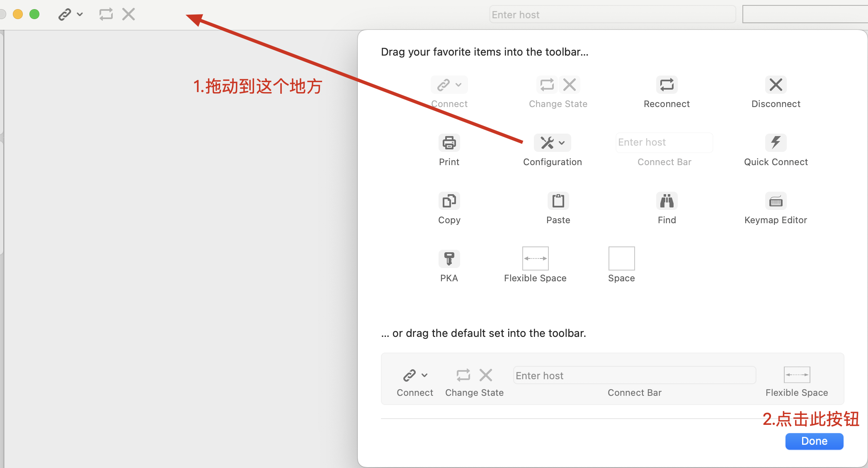
Task: Click the Enter host field in the default set
Action: click(x=634, y=375)
